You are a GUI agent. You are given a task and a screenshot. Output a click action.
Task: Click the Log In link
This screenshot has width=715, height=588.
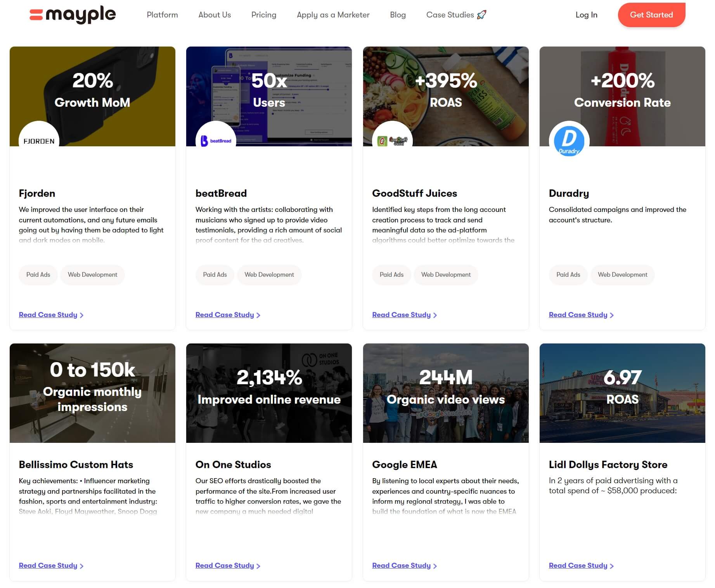[x=586, y=15]
